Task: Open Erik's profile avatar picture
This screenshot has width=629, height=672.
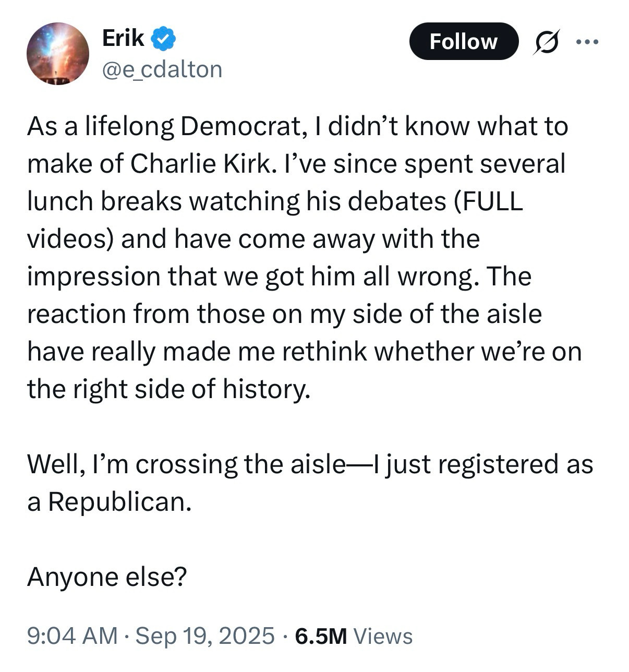Action: pos(57,54)
